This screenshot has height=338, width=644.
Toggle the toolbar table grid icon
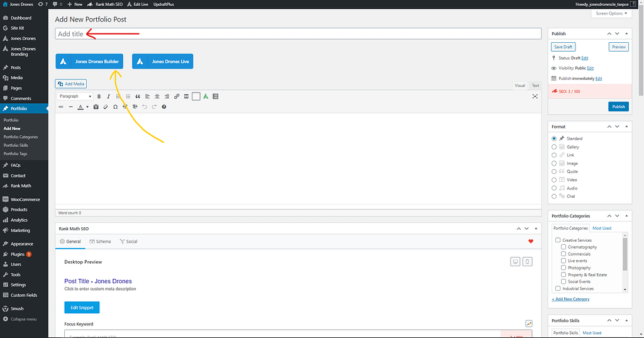[216, 97]
